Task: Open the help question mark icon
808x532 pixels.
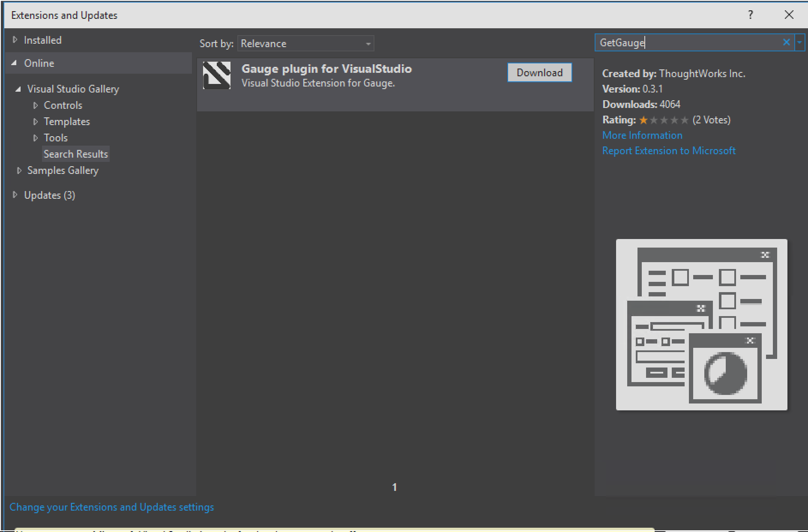Action: point(750,15)
